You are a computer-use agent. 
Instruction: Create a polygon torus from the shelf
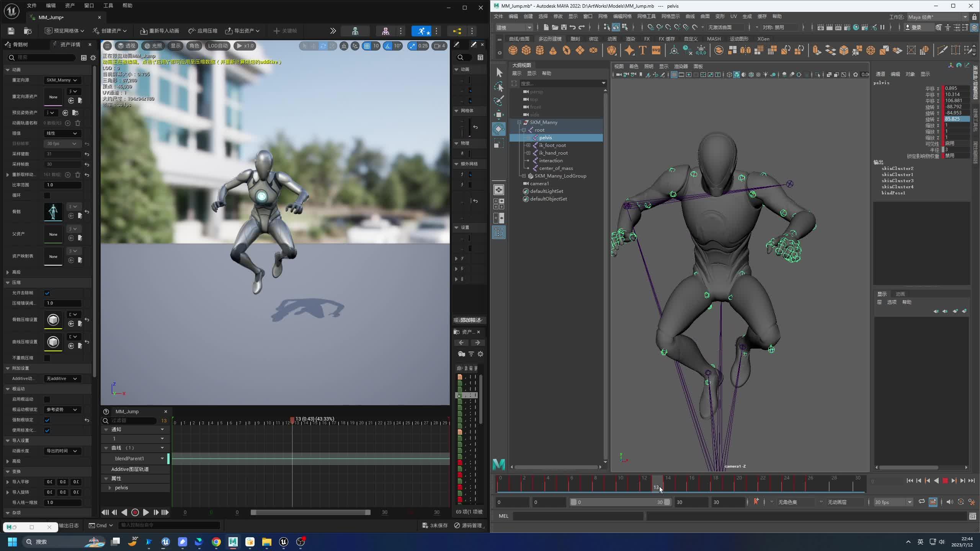point(567,50)
